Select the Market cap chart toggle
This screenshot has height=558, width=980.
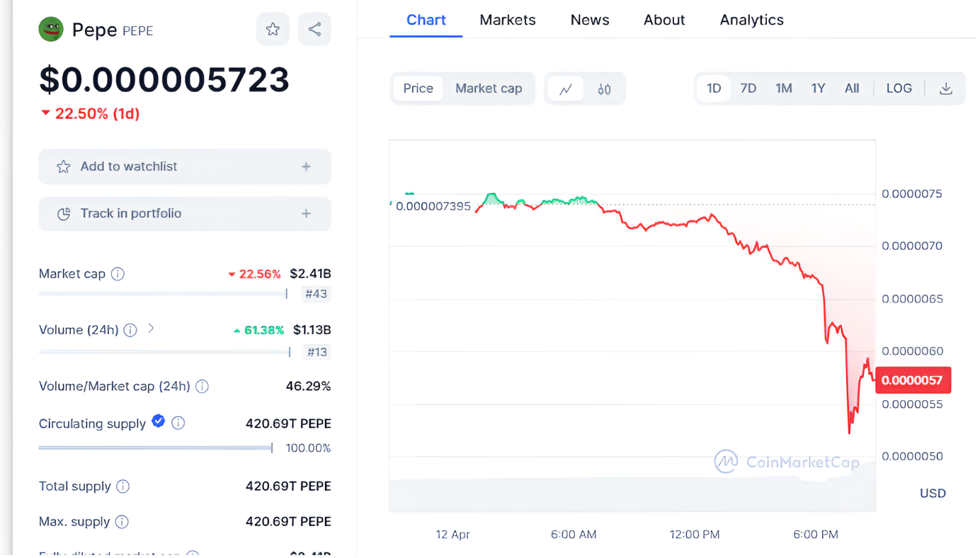[x=489, y=89]
